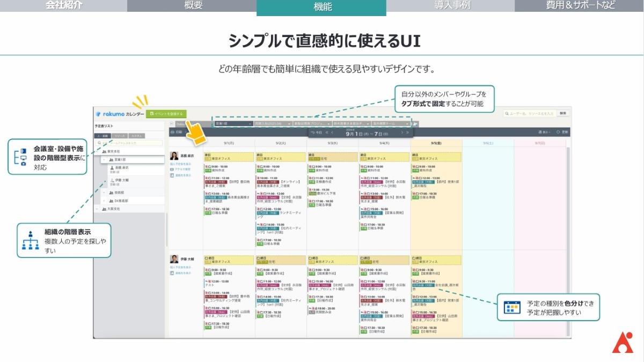Expand the 技術部 tree node
This screenshot has width=644, height=362.
104,193
